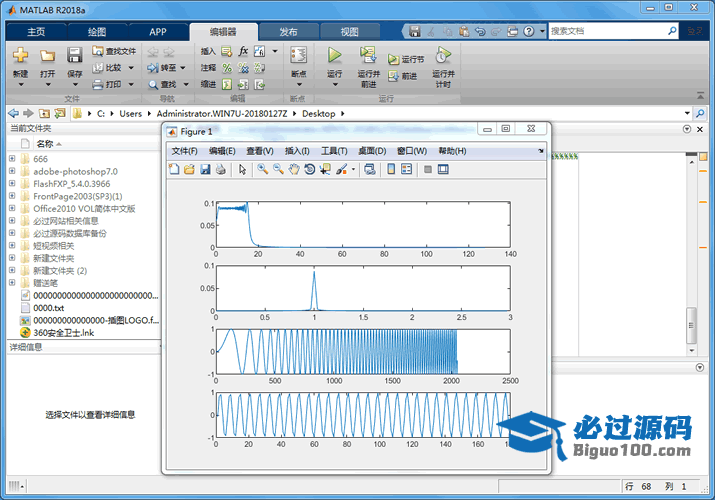Toggle Insert Colorbar in Figure toolbar
Image resolution: width=715 pixels, height=500 pixels.
(390, 170)
